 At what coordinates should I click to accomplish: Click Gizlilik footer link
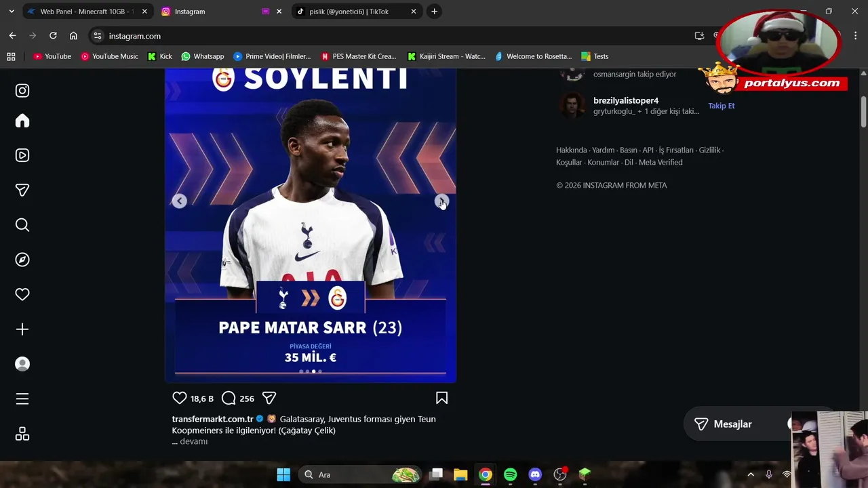pos(709,150)
